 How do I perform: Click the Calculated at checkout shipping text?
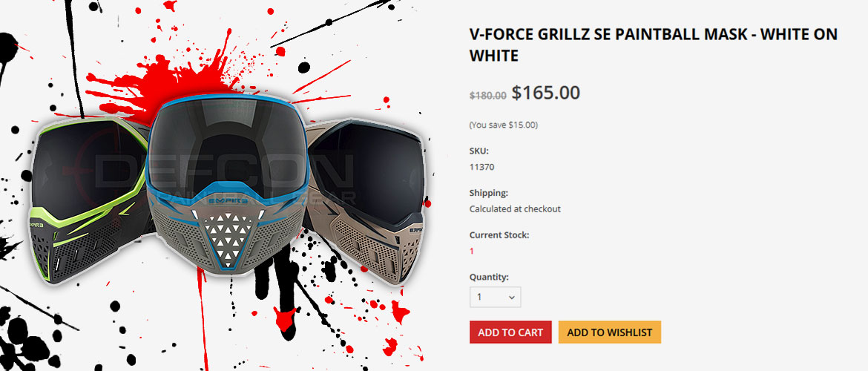coord(515,209)
